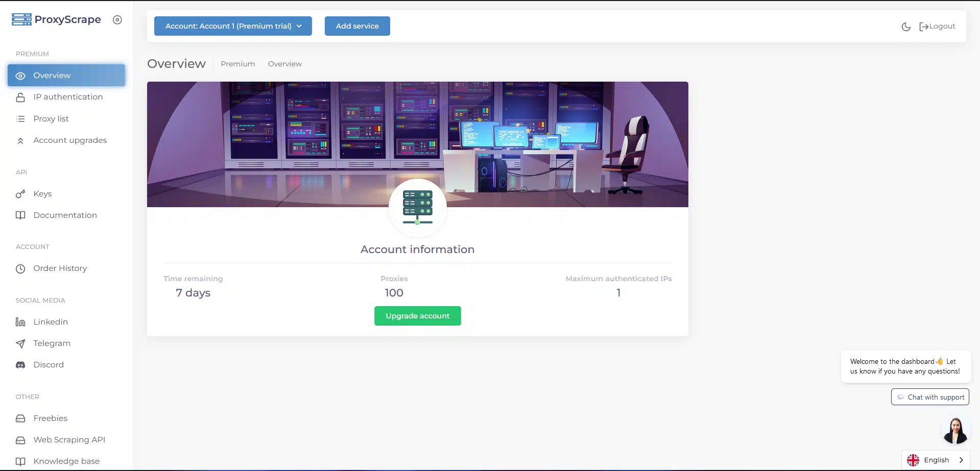Screen dimensions: 980x471
Task: Click the Logout button
Action: coord(937,27)
